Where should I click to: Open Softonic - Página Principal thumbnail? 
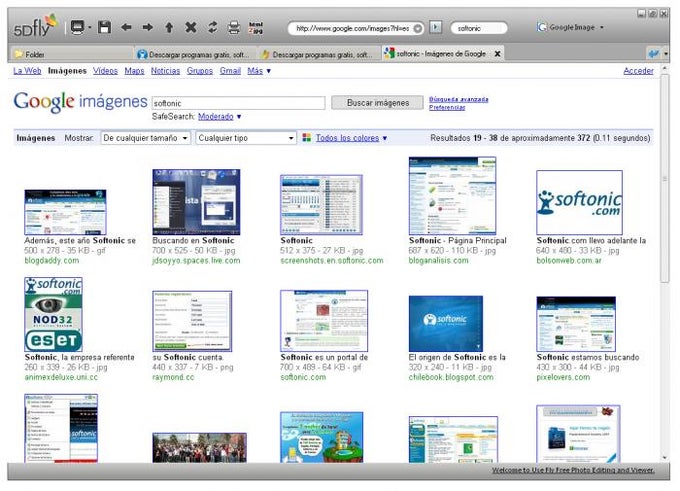click(x=452, y=196)
